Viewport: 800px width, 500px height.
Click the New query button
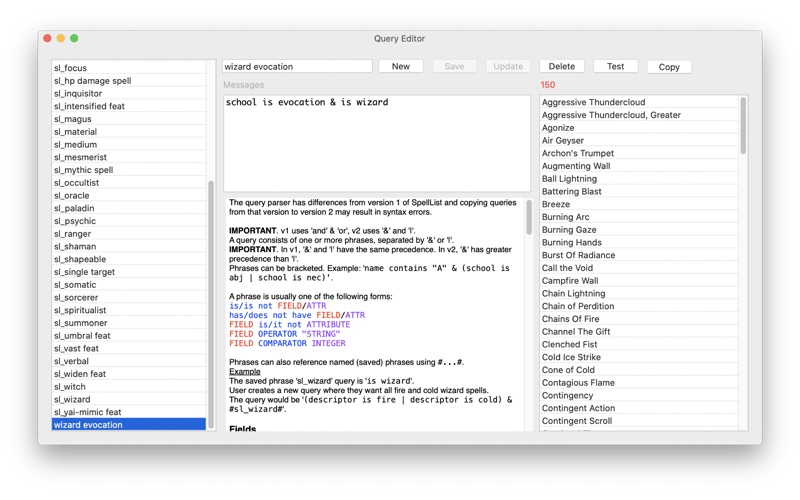[401, 66]
